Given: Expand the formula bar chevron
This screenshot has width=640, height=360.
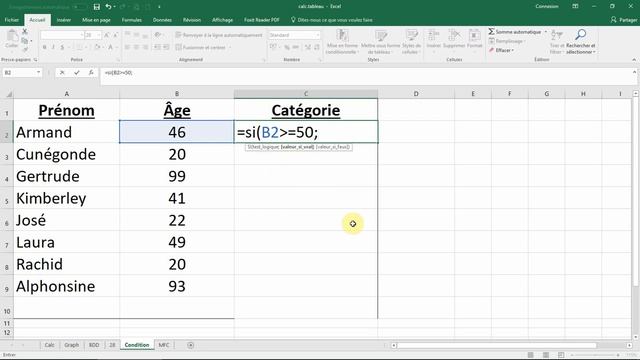Looking at the screenshot, I should 634,72.
